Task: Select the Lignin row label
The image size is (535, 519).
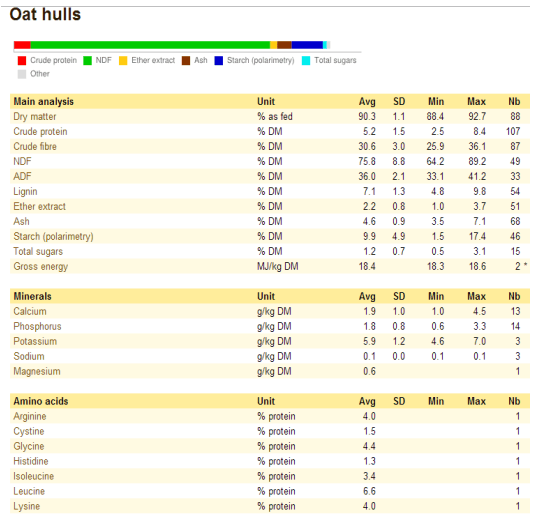Action: point(25,192)
